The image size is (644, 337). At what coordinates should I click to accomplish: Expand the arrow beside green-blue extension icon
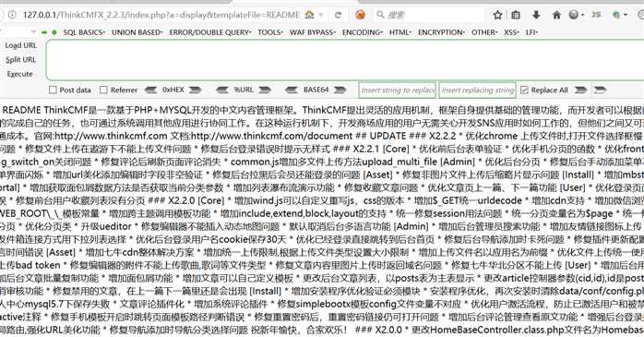tap(626, 15)
